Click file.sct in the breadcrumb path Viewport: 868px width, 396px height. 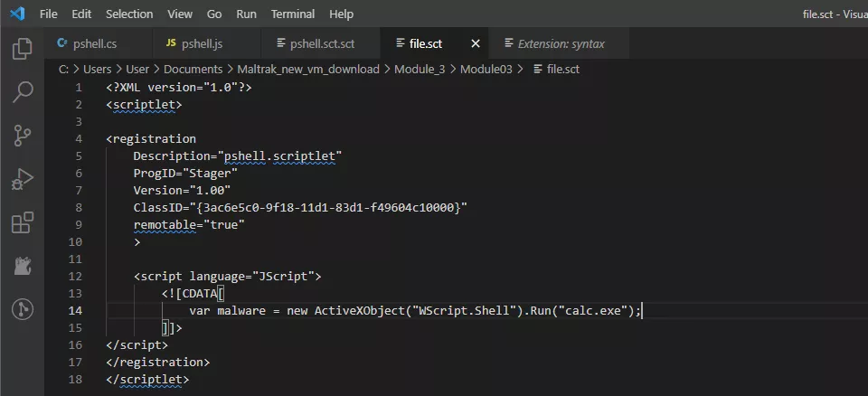tap(563, 70)
